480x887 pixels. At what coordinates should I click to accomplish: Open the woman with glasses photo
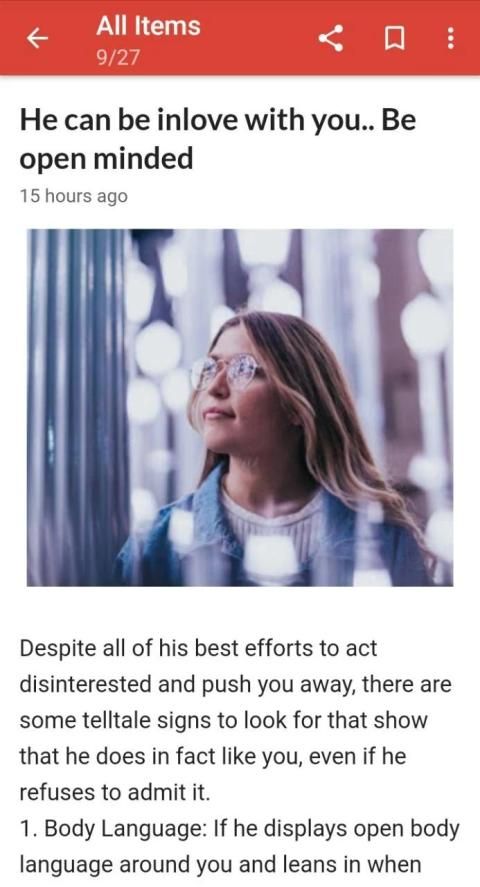pyautogui.click(x=240, y=407)
